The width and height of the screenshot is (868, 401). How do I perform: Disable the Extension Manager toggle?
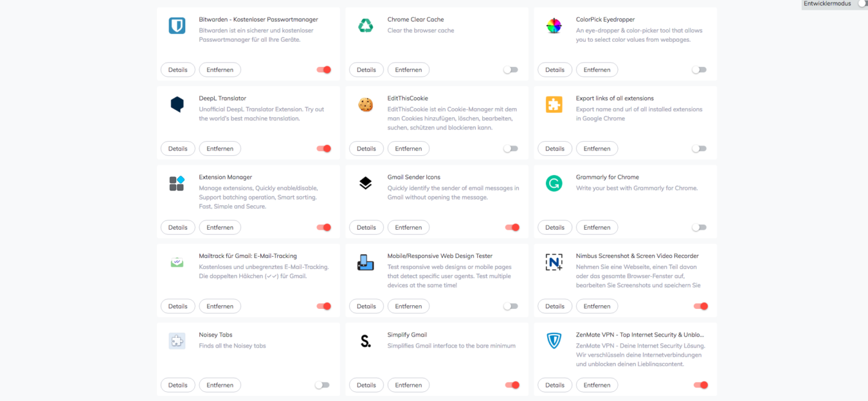point(324,227)
